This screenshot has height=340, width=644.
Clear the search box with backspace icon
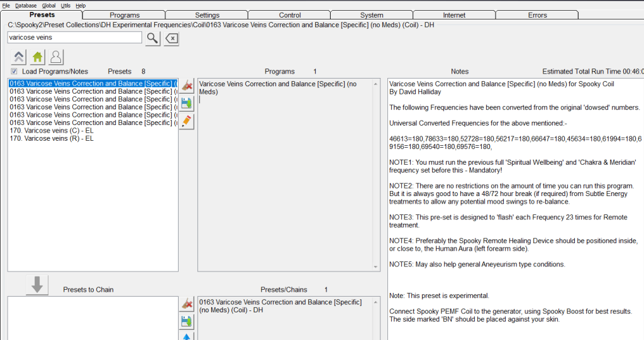pos(172,38)
